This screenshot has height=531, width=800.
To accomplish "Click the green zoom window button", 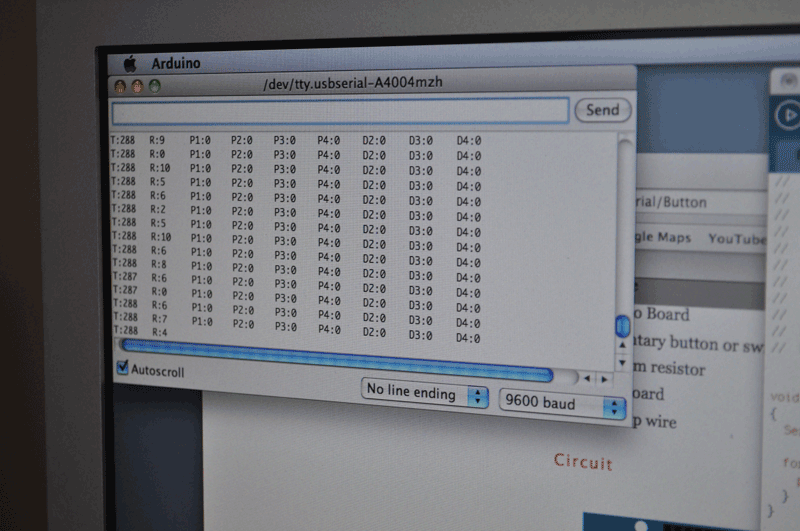I will (155, 86).
